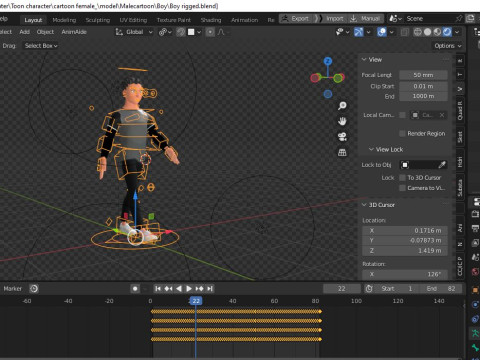Open the Object properties tab icon
This screenshot has height=360, width=480.
point(475,290)
